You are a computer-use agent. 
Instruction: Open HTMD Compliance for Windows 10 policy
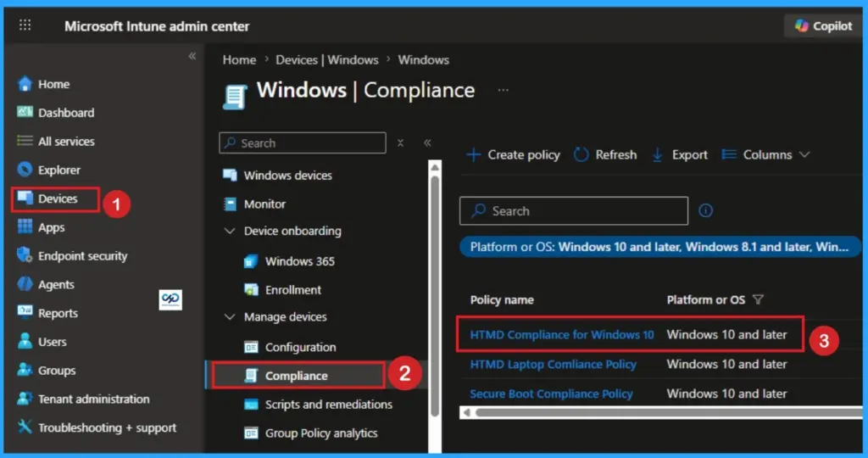click(x=562, y=334)
